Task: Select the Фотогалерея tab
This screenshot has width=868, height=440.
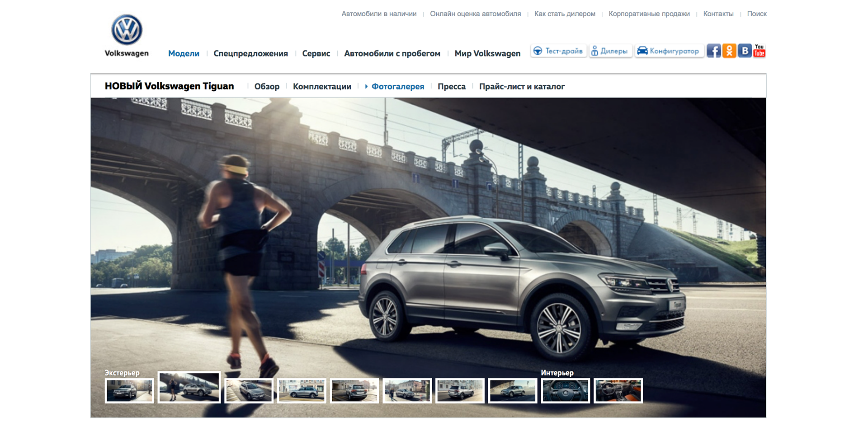Action: pos(397,86)
